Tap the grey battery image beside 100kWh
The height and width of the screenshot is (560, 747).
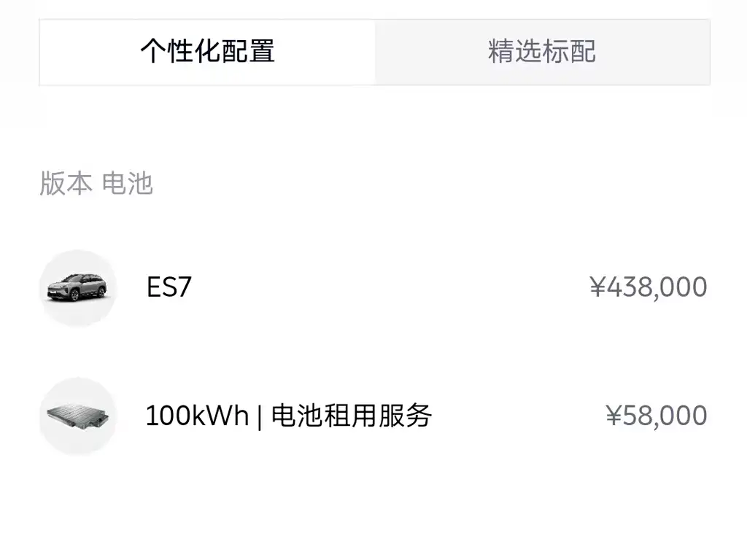click(x=77, y=416)
